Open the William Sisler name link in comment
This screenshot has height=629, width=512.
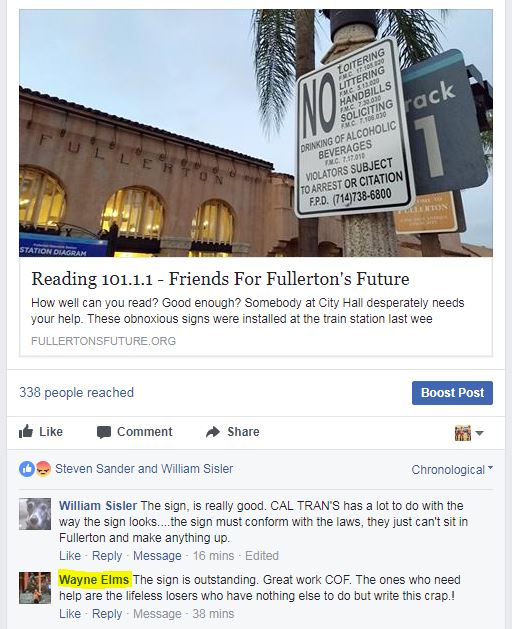tap(98, 505)
